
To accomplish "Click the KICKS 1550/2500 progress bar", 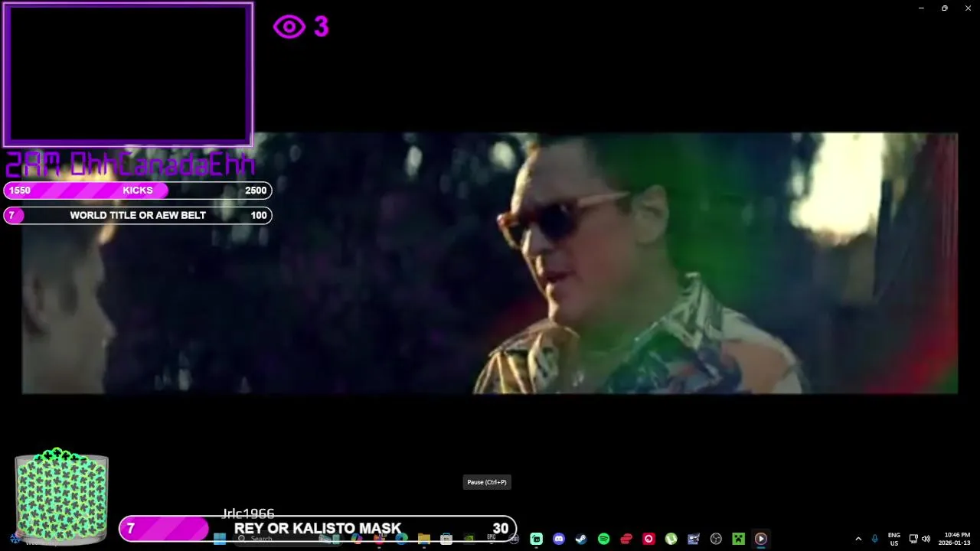I will tap(138, 191).
